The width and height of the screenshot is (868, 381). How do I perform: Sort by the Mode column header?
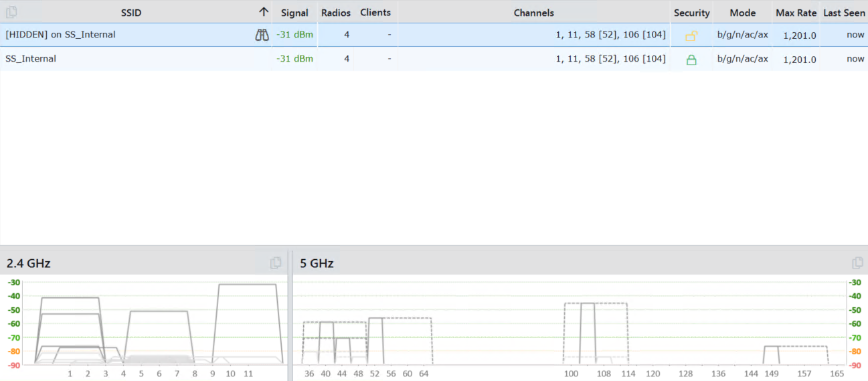742,13
